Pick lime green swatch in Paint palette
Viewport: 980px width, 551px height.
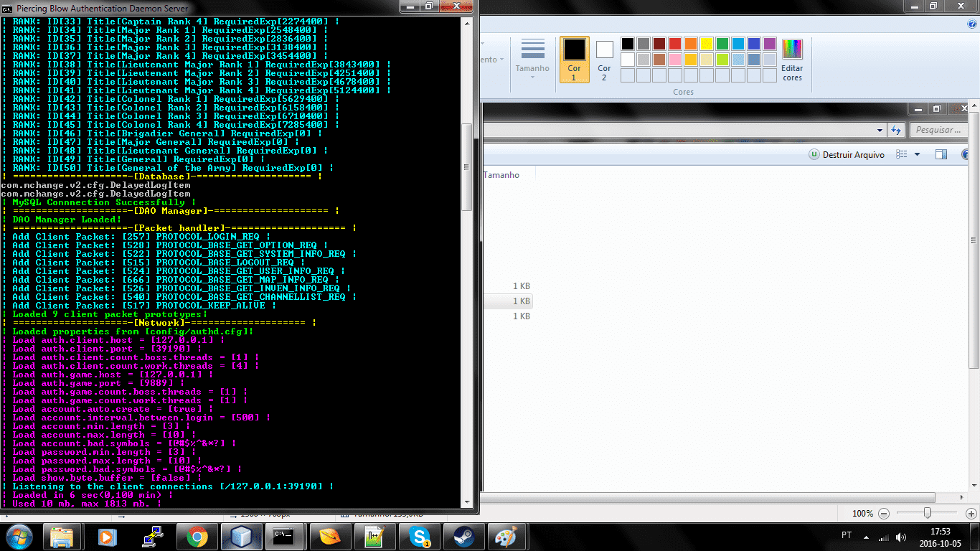[x=722, y=60]
